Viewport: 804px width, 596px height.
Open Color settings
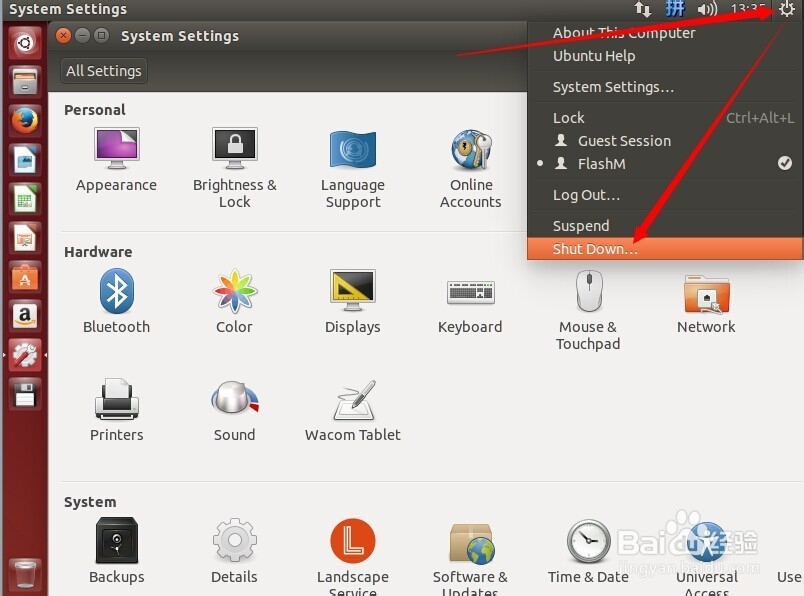(x=234, y=302)
